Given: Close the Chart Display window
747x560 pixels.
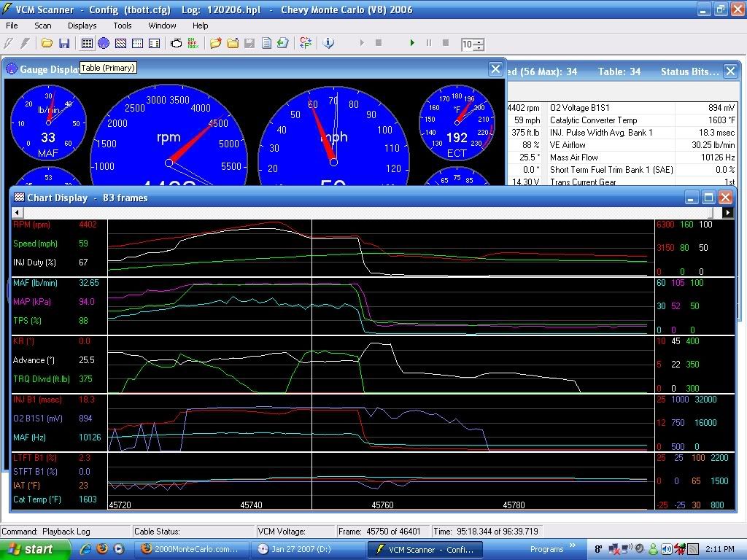Looking at the screenshot, I should (725, 198).
